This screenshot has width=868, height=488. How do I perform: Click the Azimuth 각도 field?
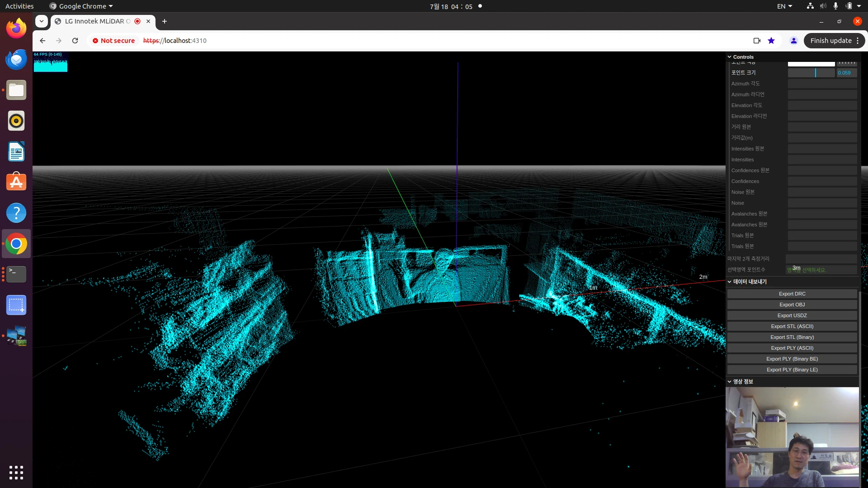tap(822, 84)
